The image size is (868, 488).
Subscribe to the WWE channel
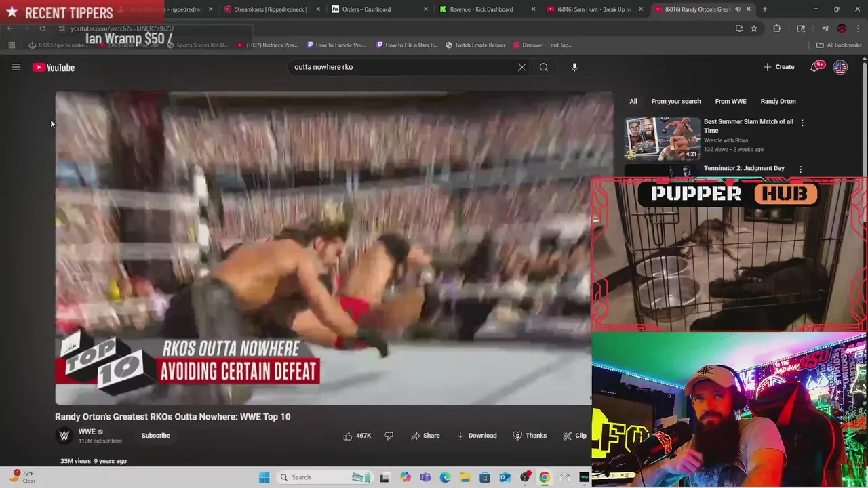point(156,436)
